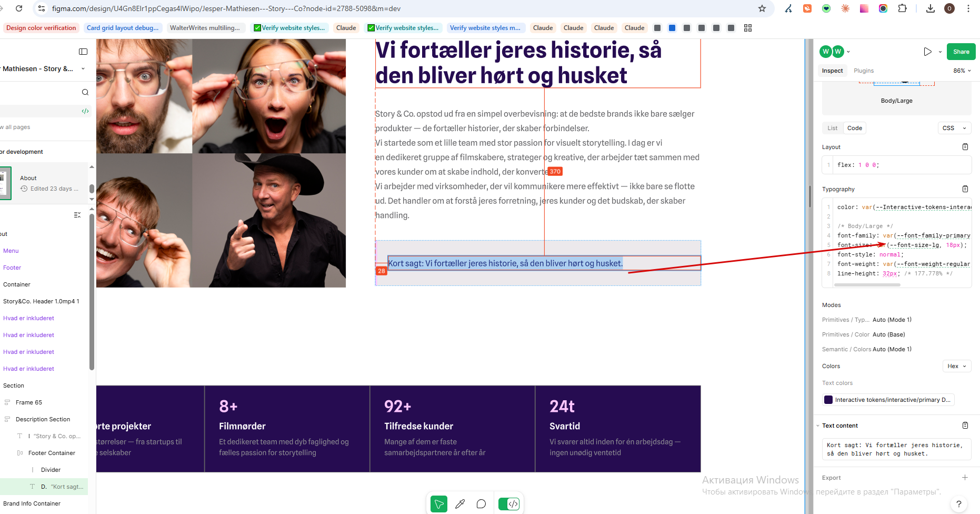The width and height of the screenshot is (980, 514).
Task: Reload the browser page
Action: pos(19,8)
